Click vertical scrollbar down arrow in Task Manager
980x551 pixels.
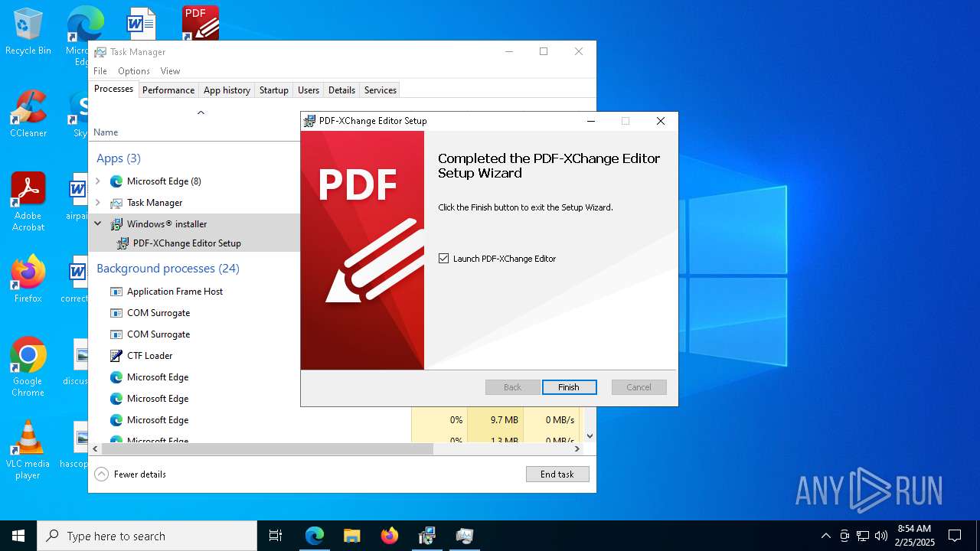[x=590, y=436]
